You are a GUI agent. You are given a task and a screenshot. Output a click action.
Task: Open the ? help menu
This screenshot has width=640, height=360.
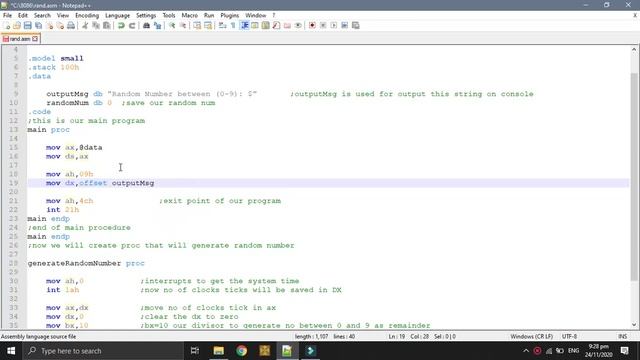pos(274,16)
